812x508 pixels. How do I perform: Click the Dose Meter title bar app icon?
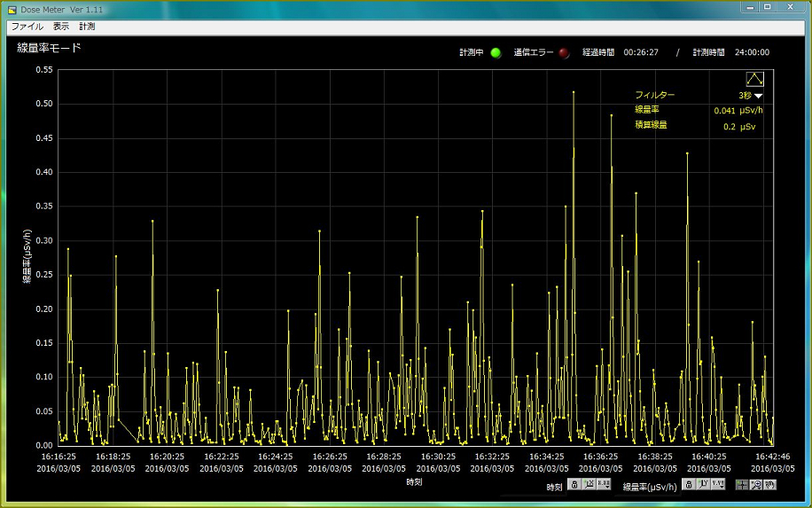(12, 9)
